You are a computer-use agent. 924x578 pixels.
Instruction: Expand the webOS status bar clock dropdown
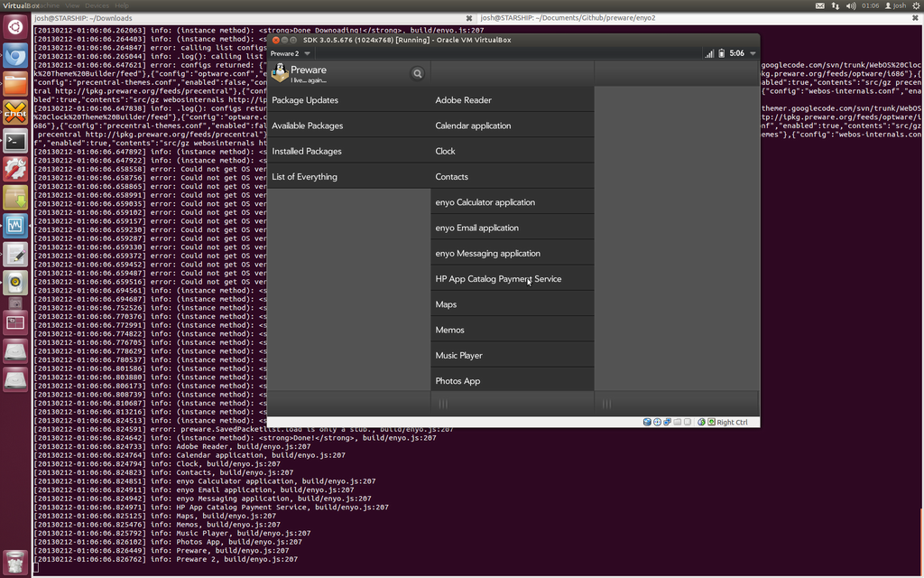coord(742,53)
